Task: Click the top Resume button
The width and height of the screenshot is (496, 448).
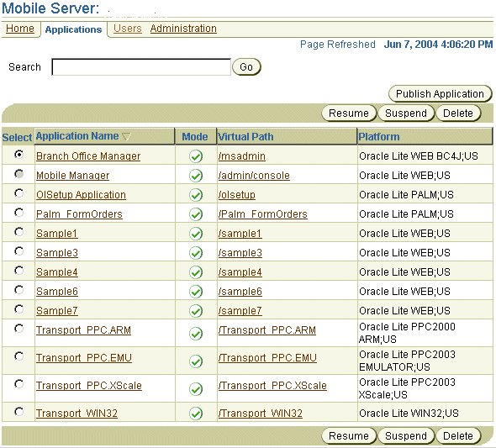Action: click(349, 113)
